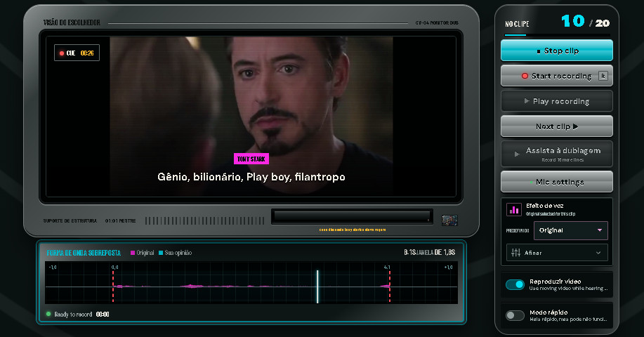This screenshot has width=644, height=337.
Task: Click the red record dot in Start recording
Action: click(525, 76)
